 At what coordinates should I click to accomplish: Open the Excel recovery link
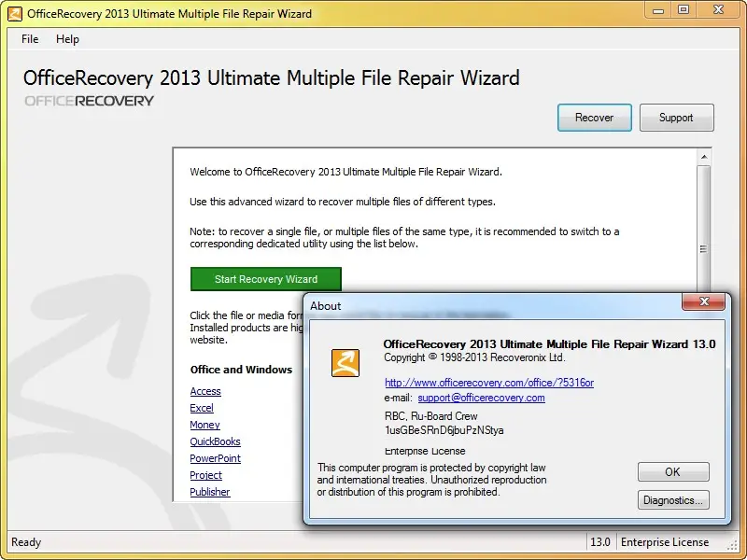tap(202, 408)
